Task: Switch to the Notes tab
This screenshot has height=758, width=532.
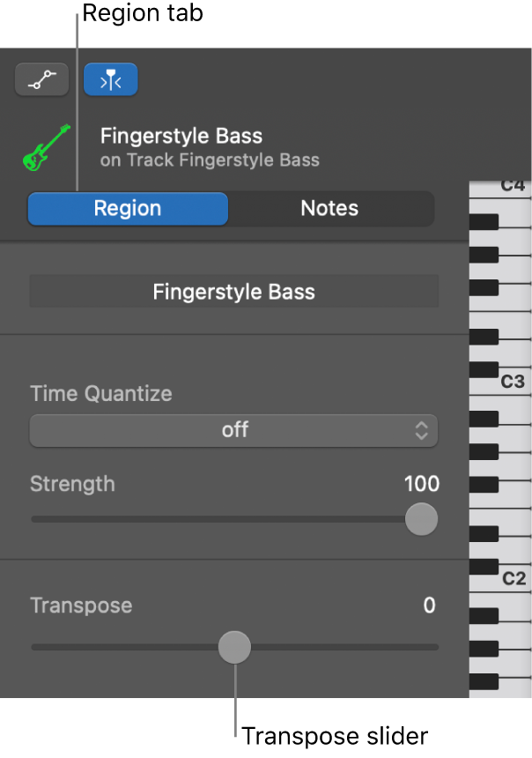Action: pos(329,208)
